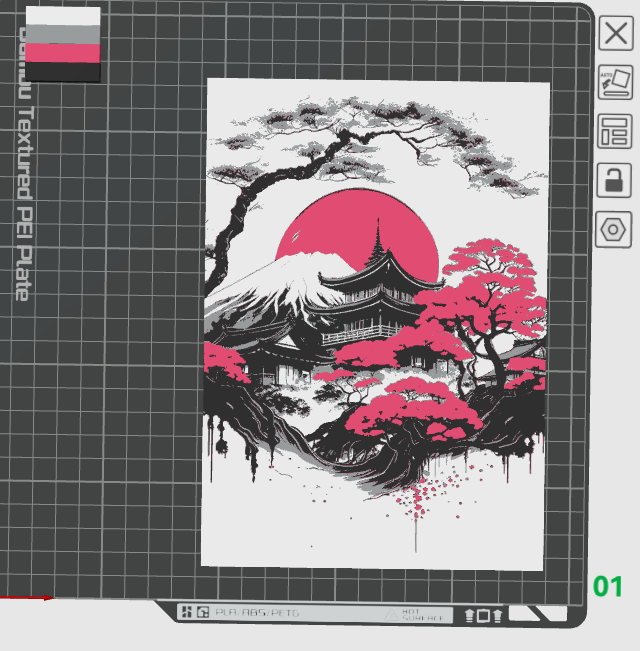Toggle the plate lock icon
The image size is (640, 651).
point(614,180)
